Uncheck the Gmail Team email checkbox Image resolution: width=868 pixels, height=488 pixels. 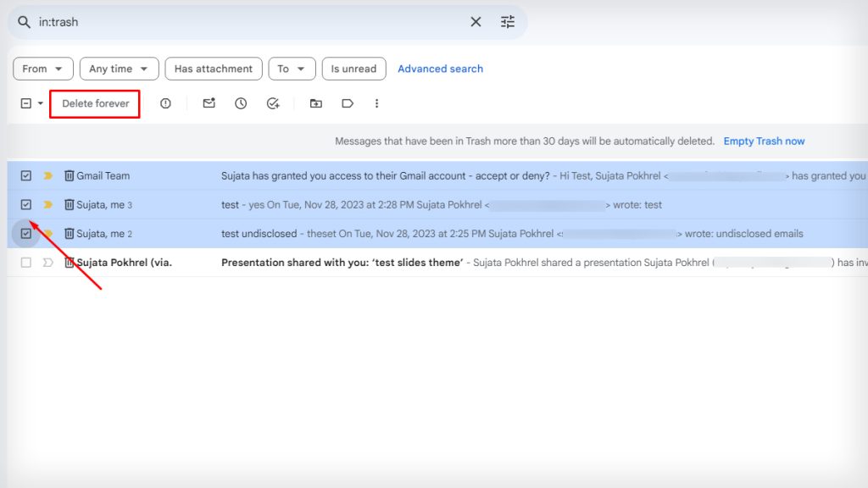pyautogui.click(x=26, y=175)
